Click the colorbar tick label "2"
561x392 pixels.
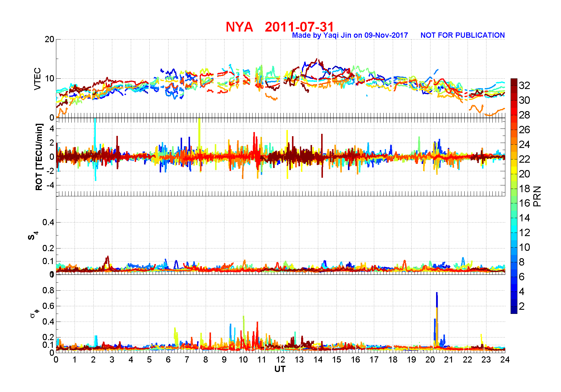point(522,306)
